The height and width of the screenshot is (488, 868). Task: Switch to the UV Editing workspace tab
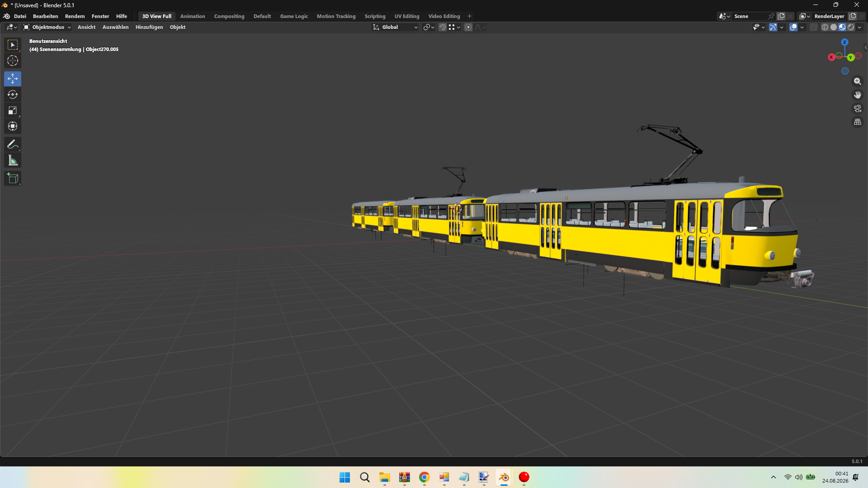407,16
